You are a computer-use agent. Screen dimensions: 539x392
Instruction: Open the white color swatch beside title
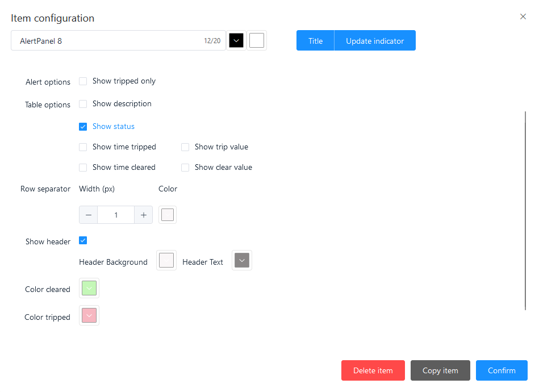point(257,41)
